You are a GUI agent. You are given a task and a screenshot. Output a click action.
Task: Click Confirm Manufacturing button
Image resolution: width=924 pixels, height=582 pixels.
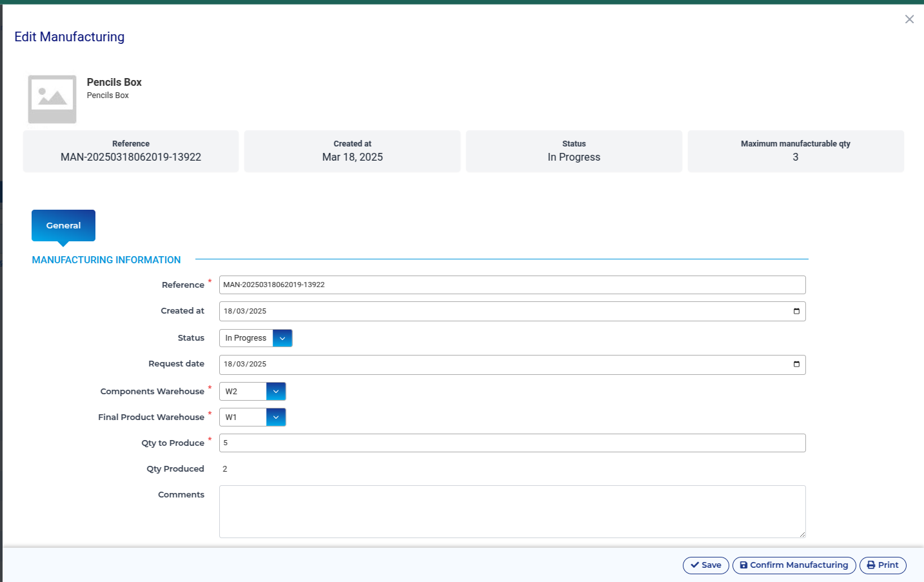tap(794, 565)
